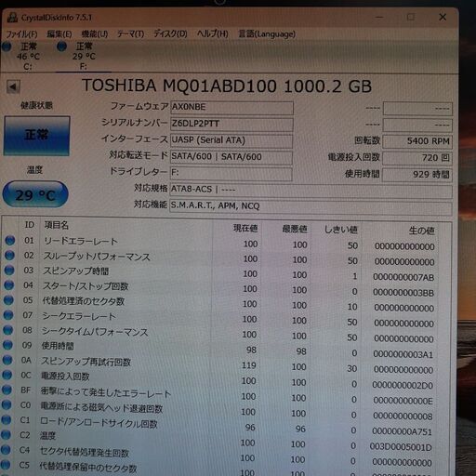Click current value 119 in row 0A
The image size is (476, 476).
(249, 365)
